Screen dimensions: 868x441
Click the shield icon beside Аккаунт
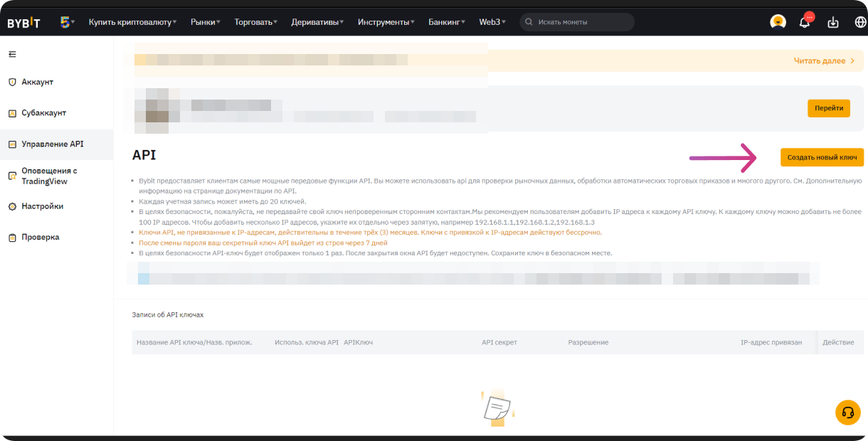coord(12,82)
